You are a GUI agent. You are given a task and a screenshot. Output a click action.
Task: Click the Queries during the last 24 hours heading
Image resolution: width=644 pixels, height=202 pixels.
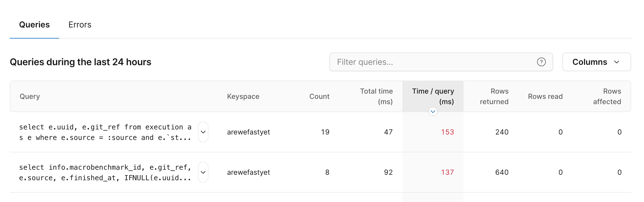click(80, 62)
